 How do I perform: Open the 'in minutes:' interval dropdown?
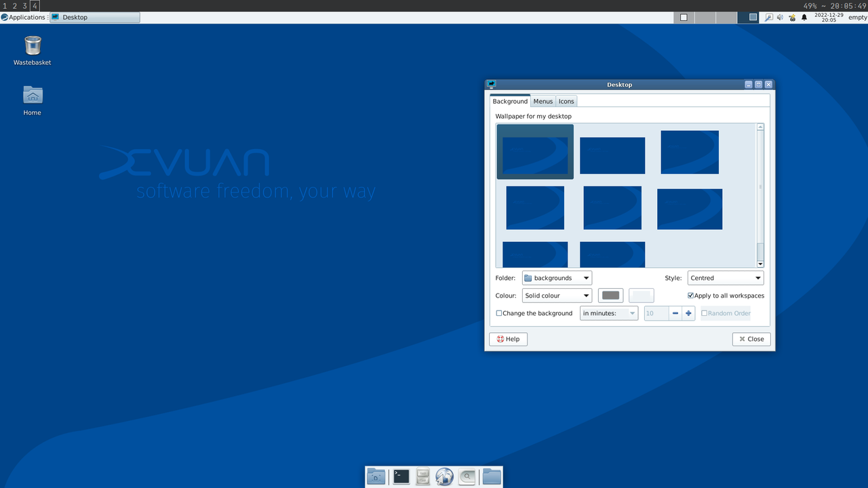click(x=609, y=313)
